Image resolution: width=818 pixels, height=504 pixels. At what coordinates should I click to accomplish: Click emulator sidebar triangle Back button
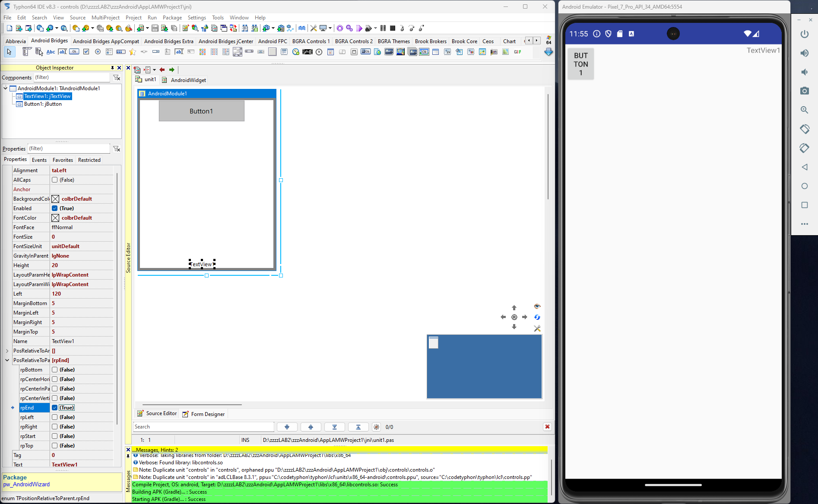pos(804,167)
